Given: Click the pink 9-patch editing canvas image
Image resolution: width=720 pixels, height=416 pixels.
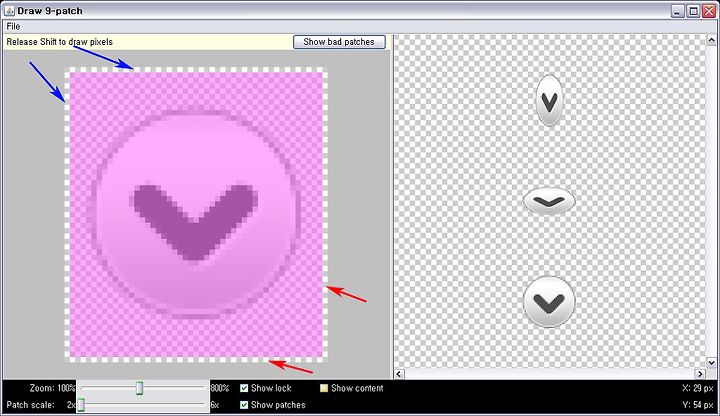Looking at the screenshot, I should point(196,214).
